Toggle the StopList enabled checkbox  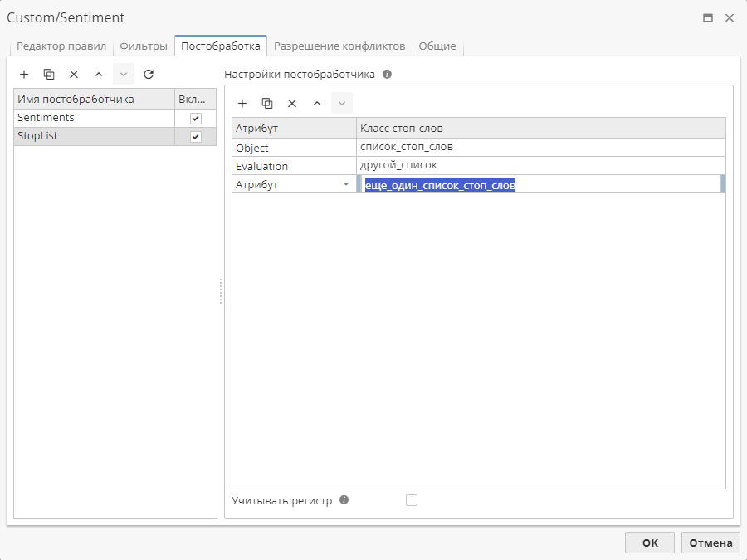tap(195, 137)
